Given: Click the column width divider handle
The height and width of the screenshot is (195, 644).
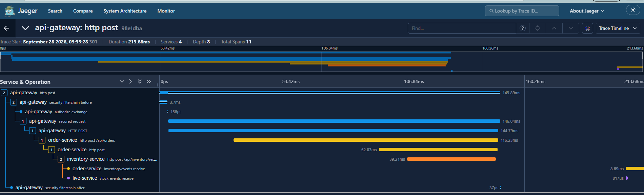Looking at the screenshot, I should point(157,85).
